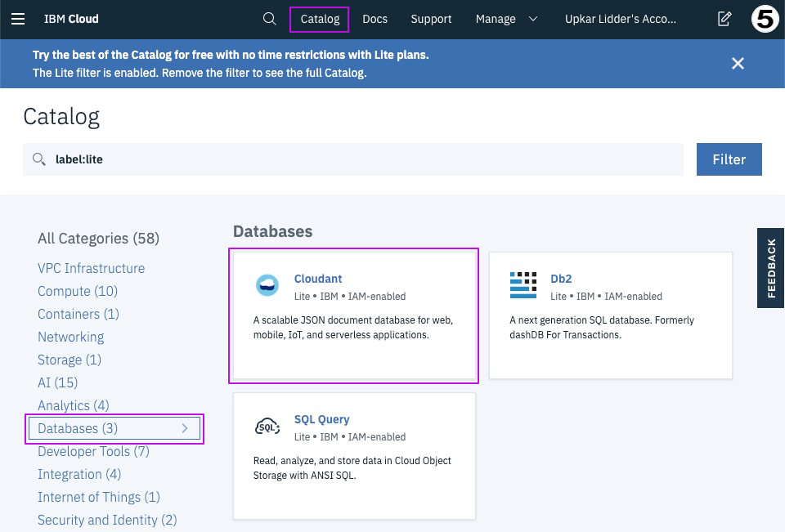
Task: Click the Cloudant service icon
Action: click(x=267, y=285)
